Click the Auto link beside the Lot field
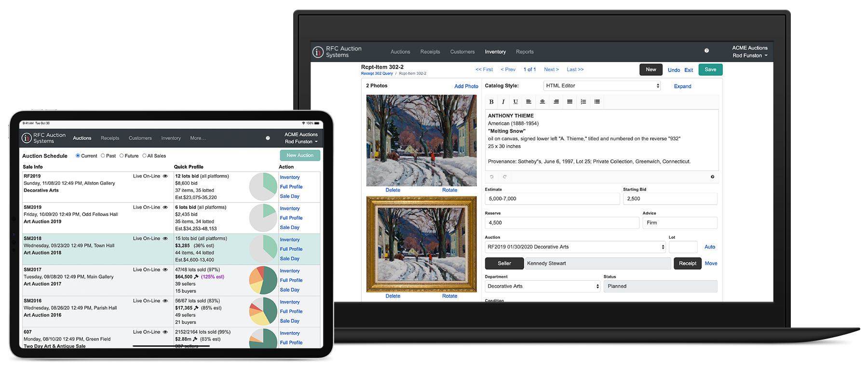 (x=710, y=247)
